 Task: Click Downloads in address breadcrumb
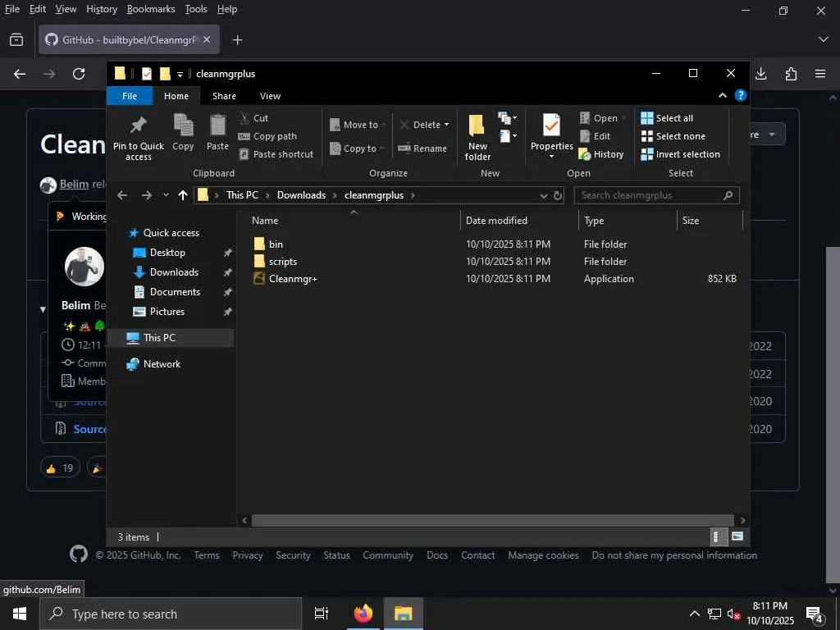point(301,195)
